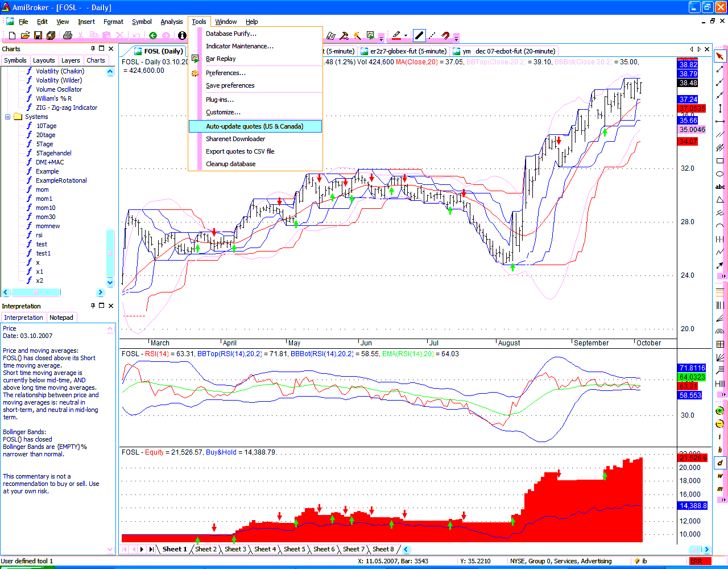Select Cleanup database menu entry
728x569 pixels.
coord(255,164)
